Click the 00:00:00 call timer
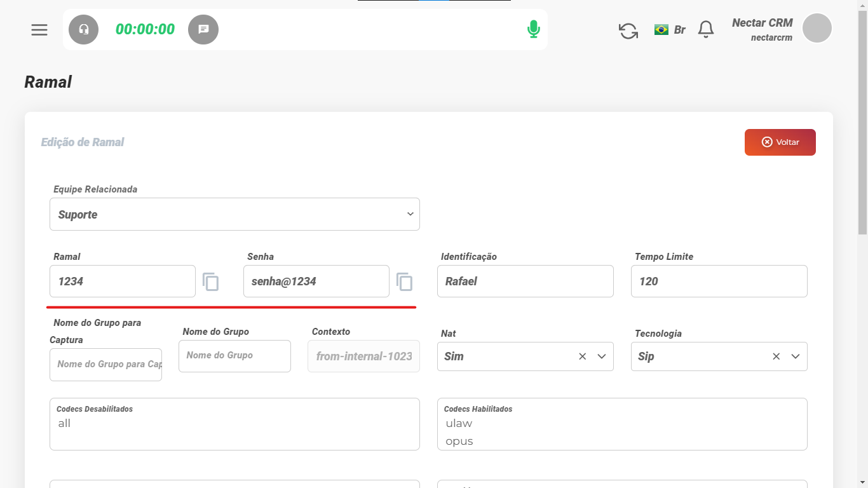Viewport: 868px width, 488px height. (145, 29)
